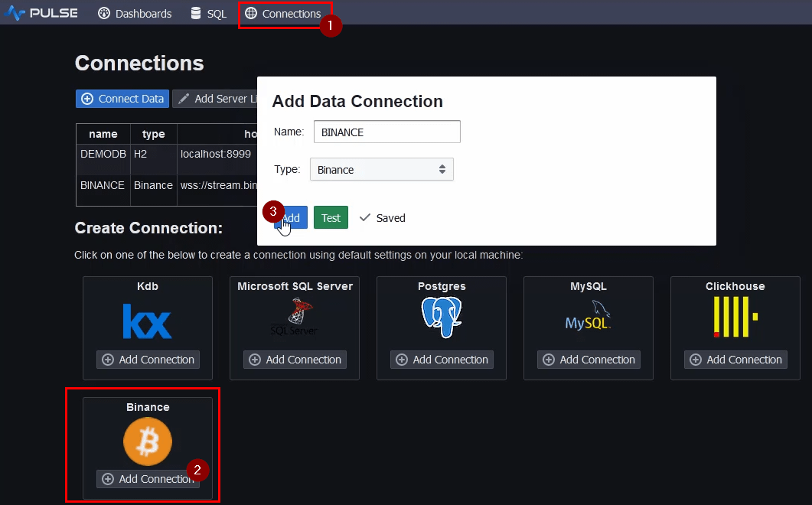Click the Kdb card title
This screenshot has height=505, width=812.
148,286
